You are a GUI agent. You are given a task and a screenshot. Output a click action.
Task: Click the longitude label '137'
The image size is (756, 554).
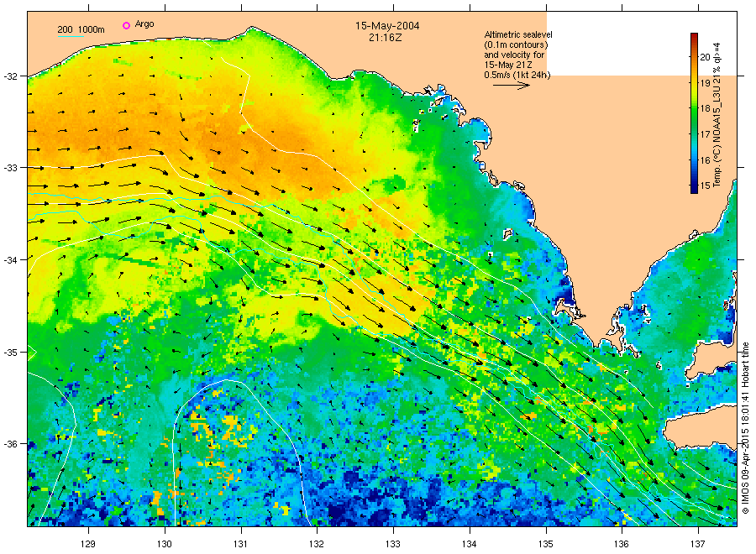698,544
